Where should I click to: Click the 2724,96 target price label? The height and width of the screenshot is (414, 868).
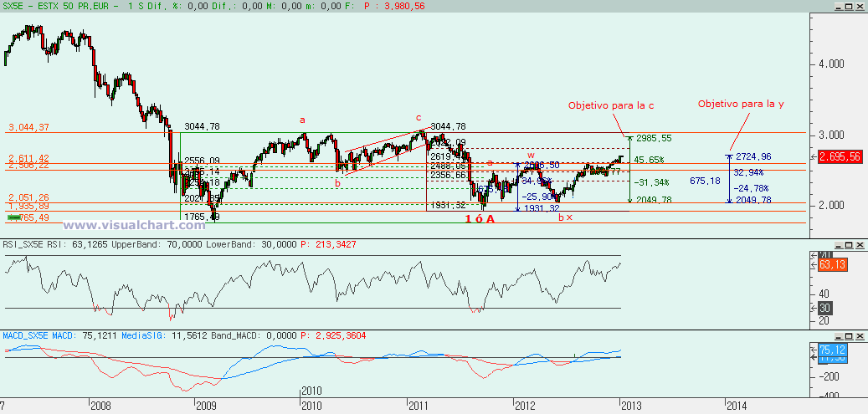point(753,156)
